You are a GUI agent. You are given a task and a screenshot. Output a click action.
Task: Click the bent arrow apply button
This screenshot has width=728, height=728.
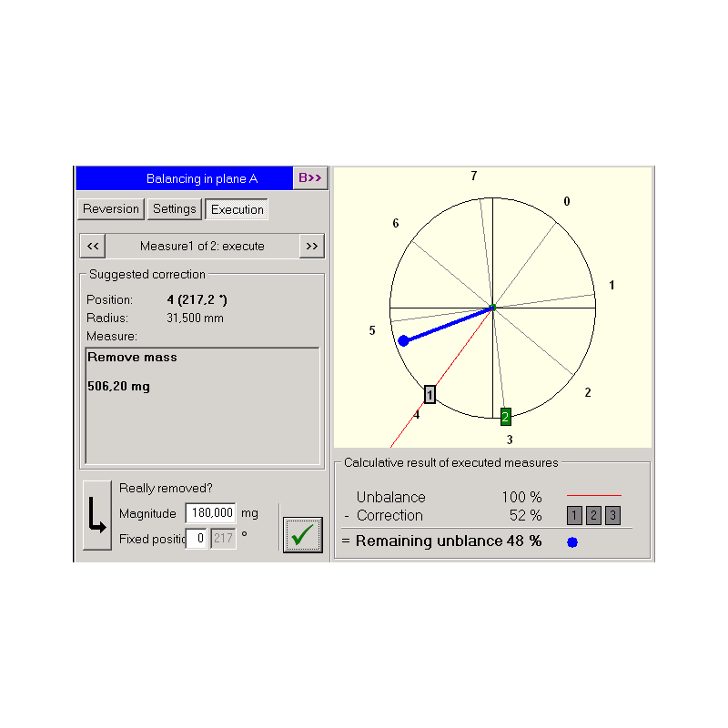click(x=96, y=516)
